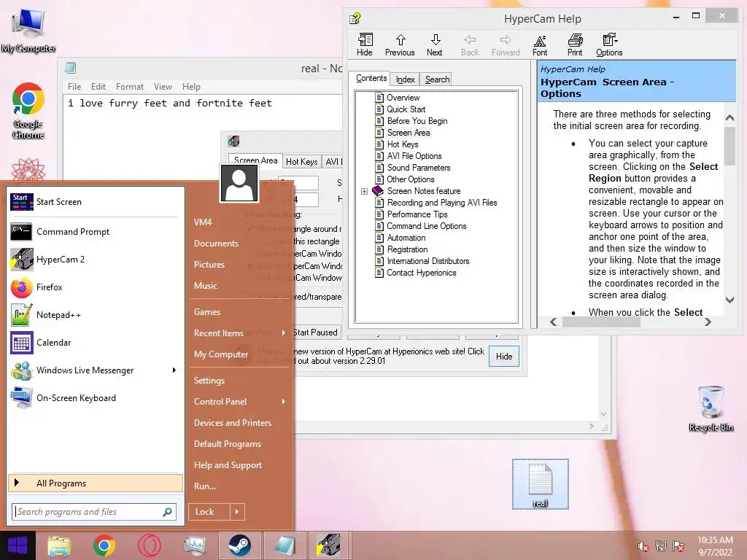Screen dimensions: 747x560
Task: Open Run... from the start menu
Action: [x=205, y=486]
